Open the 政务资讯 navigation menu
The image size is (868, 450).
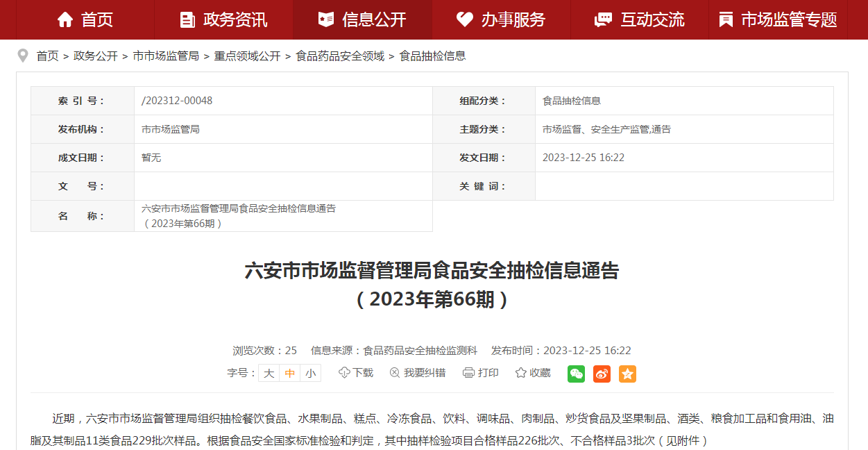coord(223,19)
